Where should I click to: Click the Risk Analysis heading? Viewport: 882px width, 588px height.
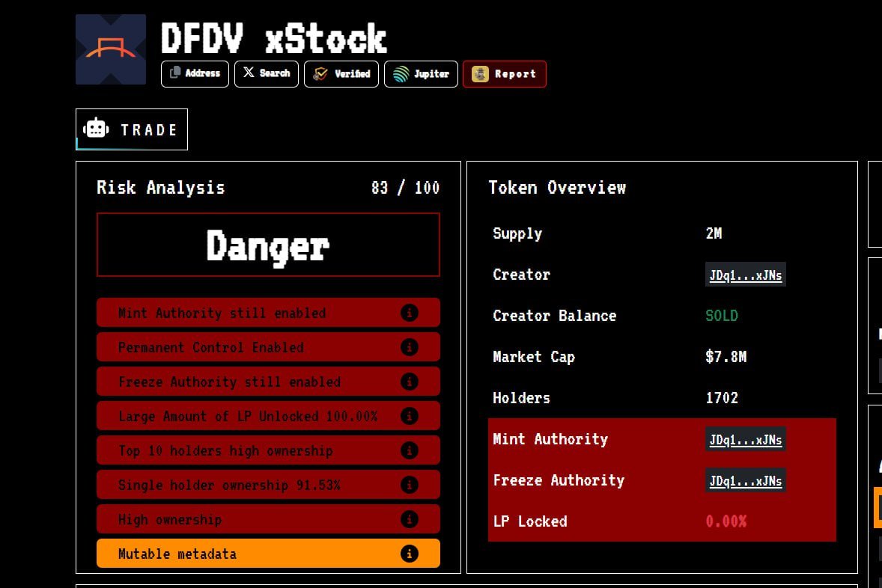[x=161, y=188]
